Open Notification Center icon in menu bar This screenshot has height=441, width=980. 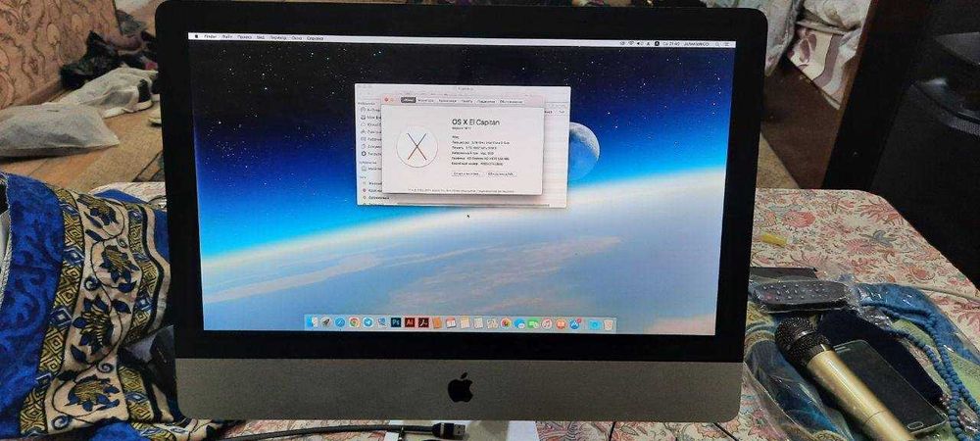click(x=727, y=44)
